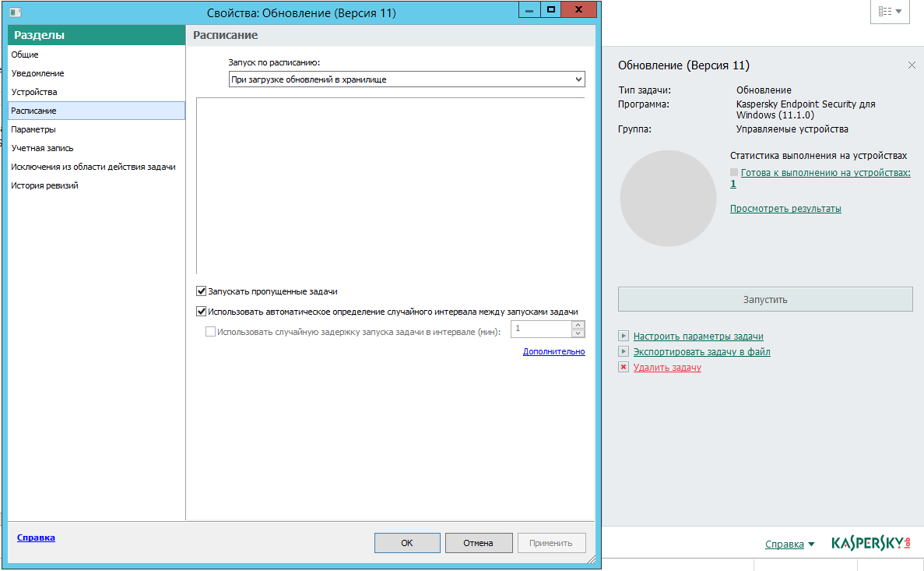
Task: Confirm with the OK button
Action: coord(407,543)
